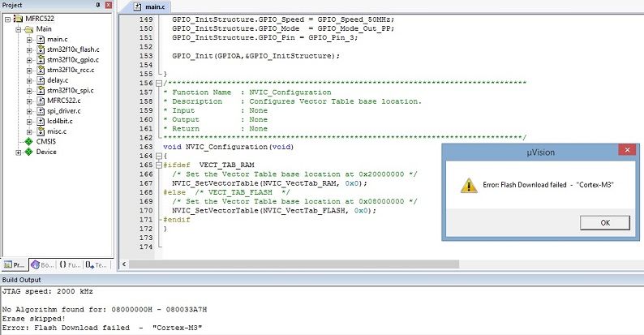Click the stm32f10x_gpio.c file icon
This screenshot has height=335, width=644.
coord(41,60)
